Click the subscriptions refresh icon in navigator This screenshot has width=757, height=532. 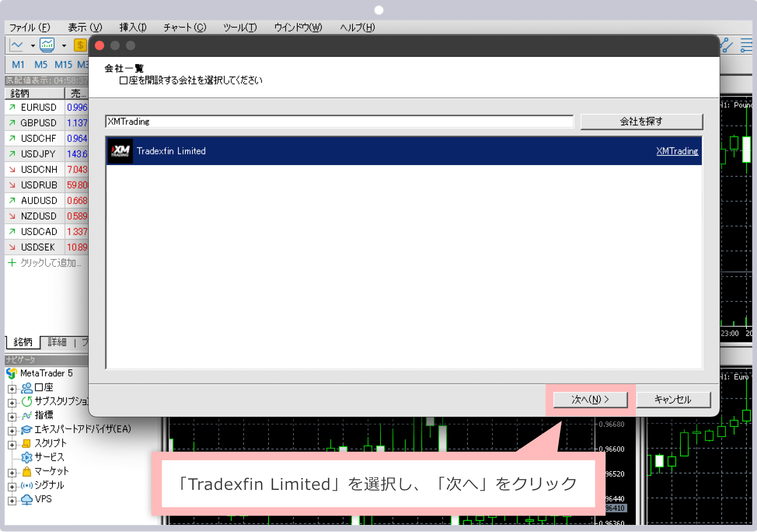point(27,401)
